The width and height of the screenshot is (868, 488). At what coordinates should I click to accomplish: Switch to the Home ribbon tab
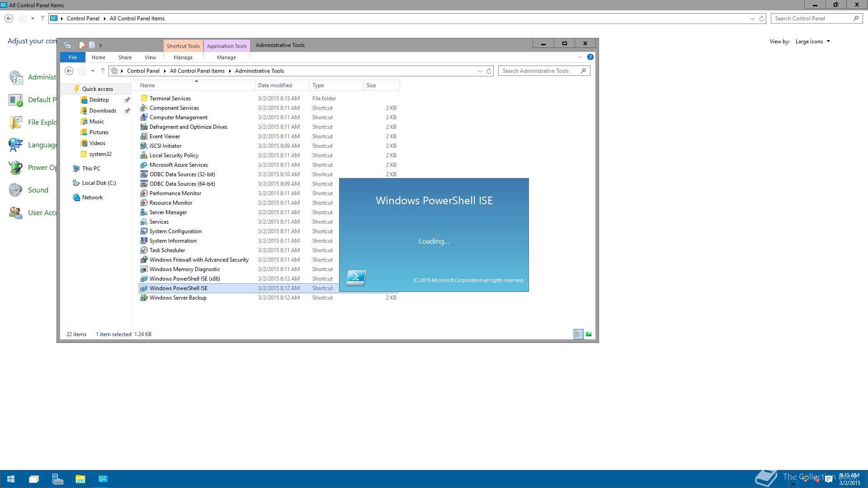[99, 57]
